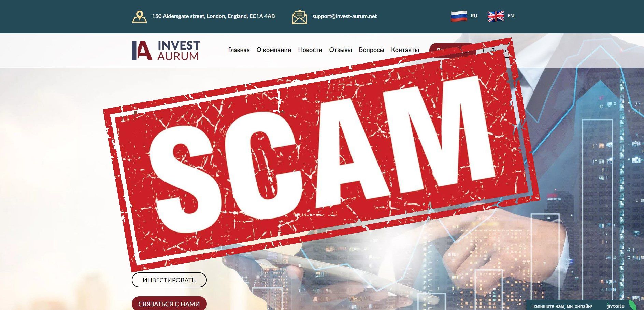The height and width of the screenshot is (310, 644).
Task: Go to the Новости section
Action: point(310,50)
